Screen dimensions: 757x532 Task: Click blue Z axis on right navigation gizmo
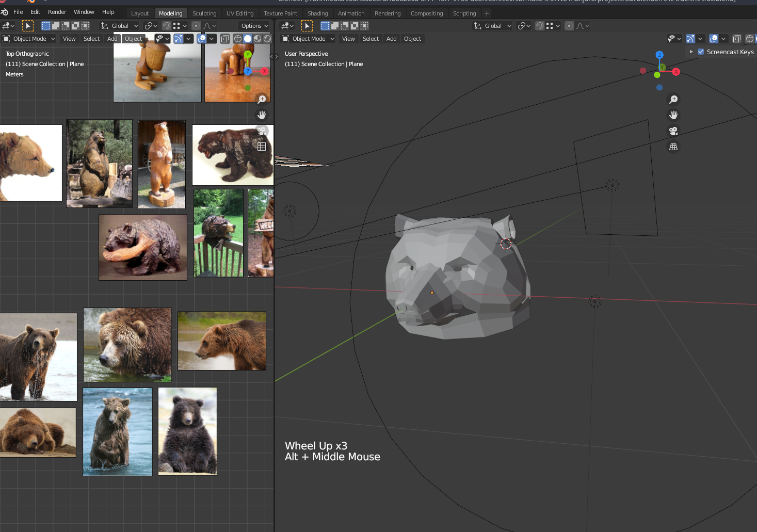659,55
